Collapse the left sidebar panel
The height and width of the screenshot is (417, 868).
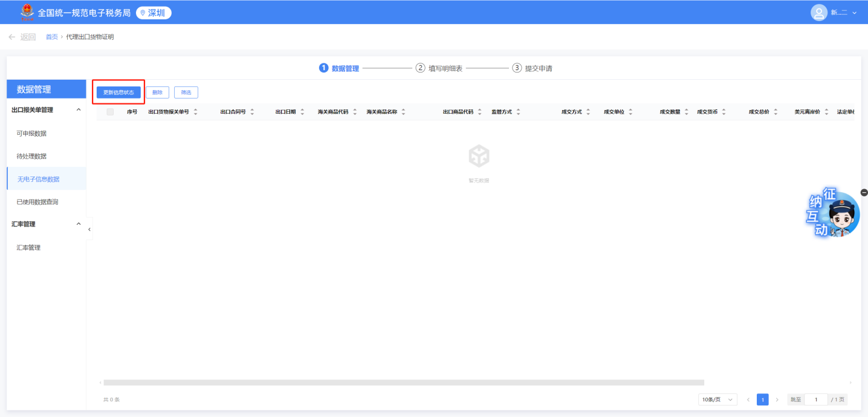click(89, 229)
